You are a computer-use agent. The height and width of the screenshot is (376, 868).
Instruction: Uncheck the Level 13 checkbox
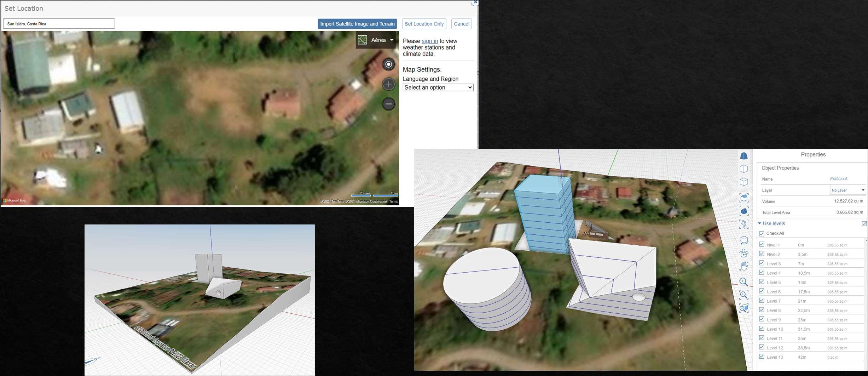click(762, 357)
